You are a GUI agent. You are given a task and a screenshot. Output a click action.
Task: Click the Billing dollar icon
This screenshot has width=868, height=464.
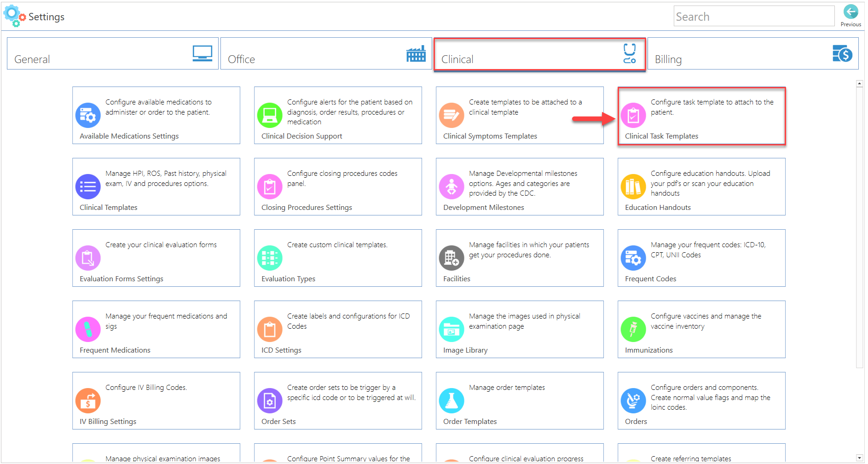tap(842, 53)
